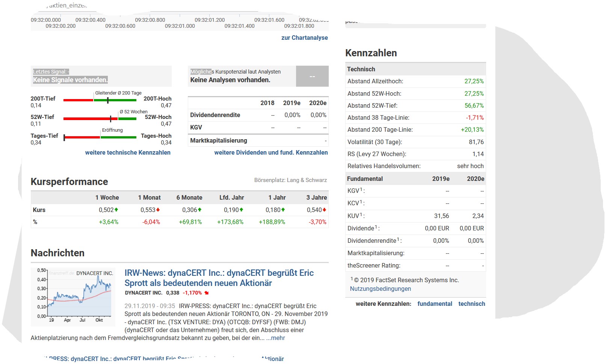Click the Kennzahlen heading
Image resolution: width=606 pixels, height=364 pixels.
point(371,53)
